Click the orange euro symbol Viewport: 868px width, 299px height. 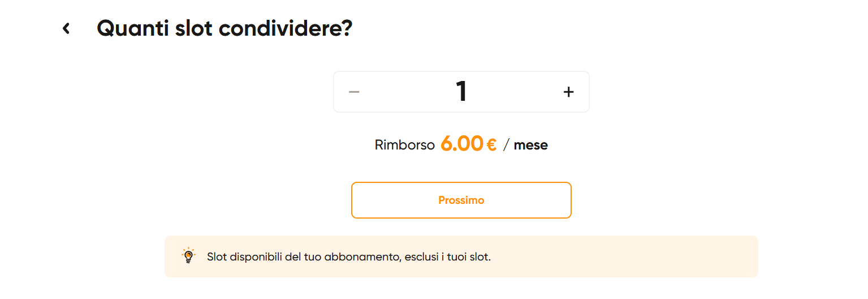coord(491,146)
